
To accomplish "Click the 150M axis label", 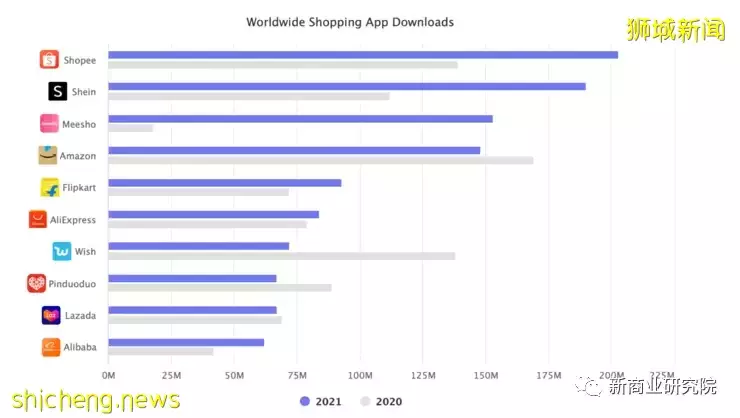I will pyautogui.click(x=486, y=376).
